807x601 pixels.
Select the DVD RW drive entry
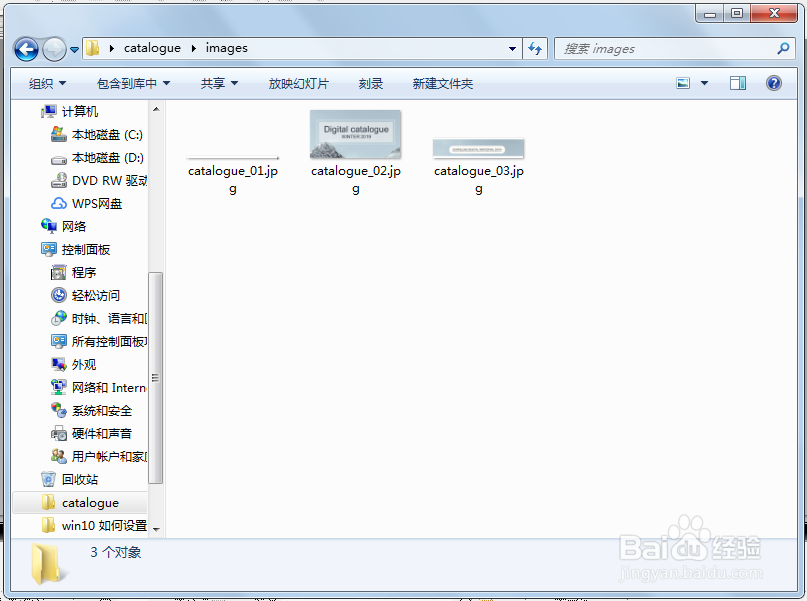tap(109, 181)
